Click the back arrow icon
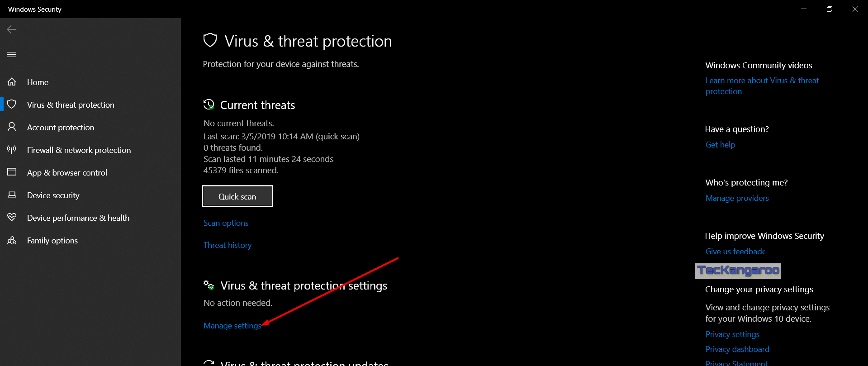 pyautogui.click(x=11, y=29)
